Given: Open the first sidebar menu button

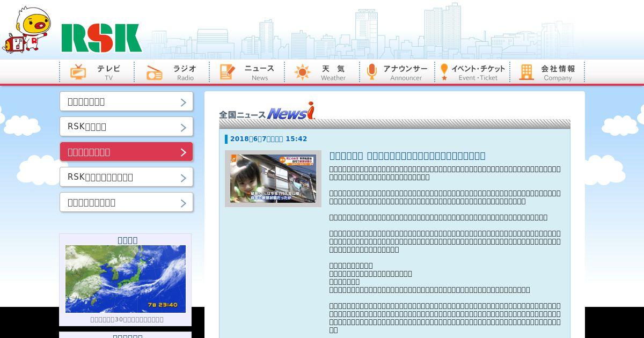Looking at the screenshot, I should coord(126,101).
